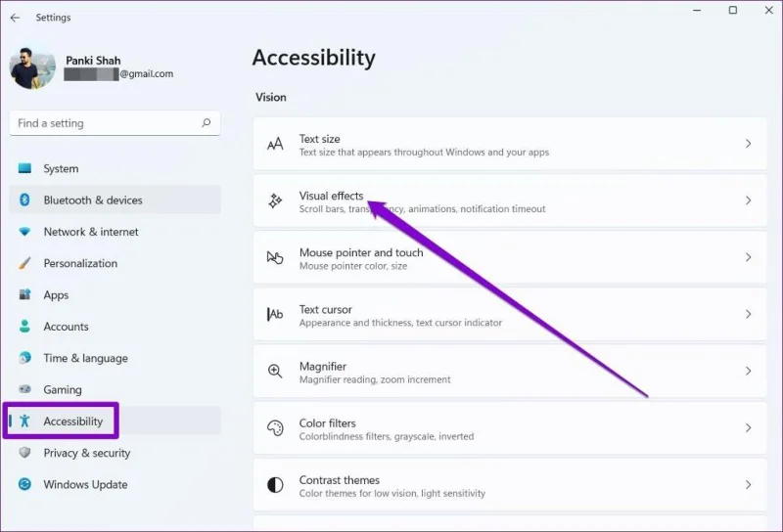Click 'Magnifier reading, zoom increment' description

375,379
